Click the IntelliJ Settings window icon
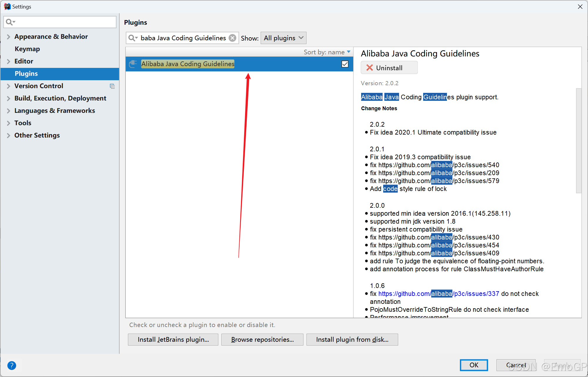This screenshot has width=588, height=377. [x=7, y=6]
